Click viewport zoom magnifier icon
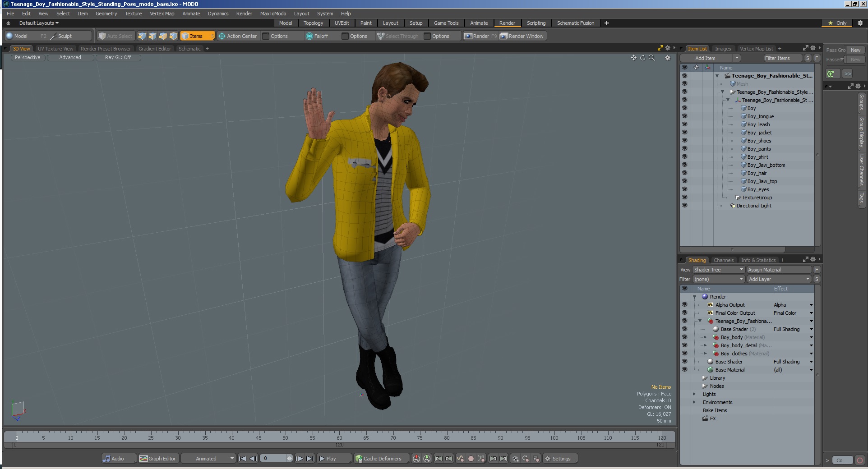Viewport: 868px width, 469px height. [x=651, y=58]
